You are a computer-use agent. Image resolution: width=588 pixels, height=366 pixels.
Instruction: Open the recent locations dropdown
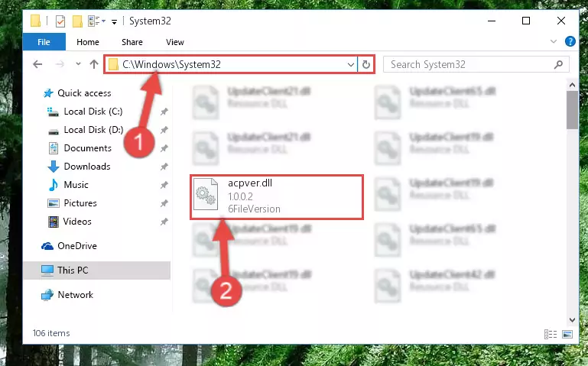click(78, 64)
